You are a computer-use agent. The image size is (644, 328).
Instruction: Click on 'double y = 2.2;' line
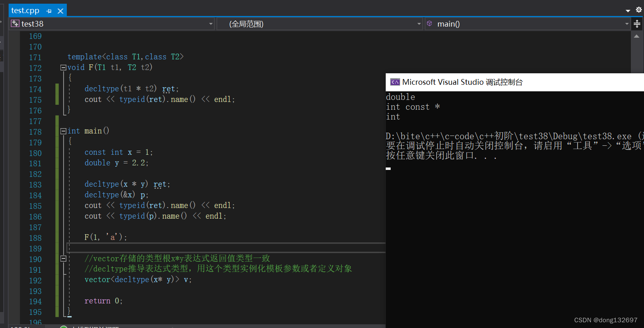[x=116, y=163]
